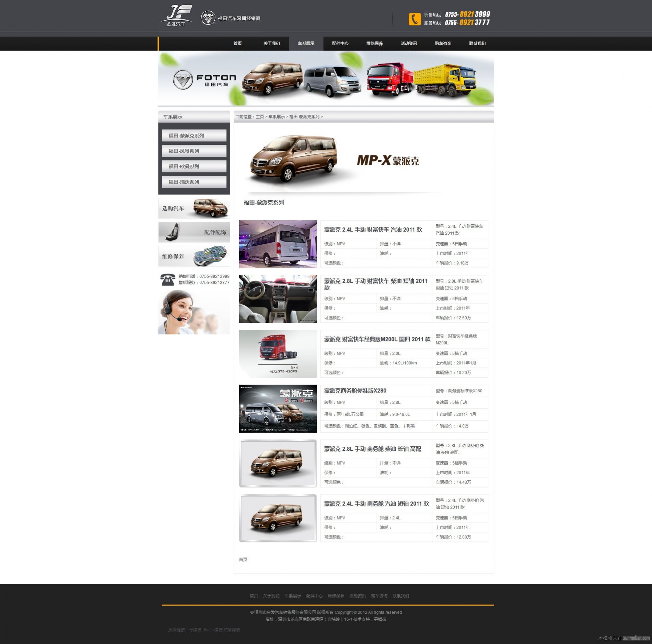
Task: Select 福田-瑞沃系列 in the sidebar
Action: tap(194, 182)
